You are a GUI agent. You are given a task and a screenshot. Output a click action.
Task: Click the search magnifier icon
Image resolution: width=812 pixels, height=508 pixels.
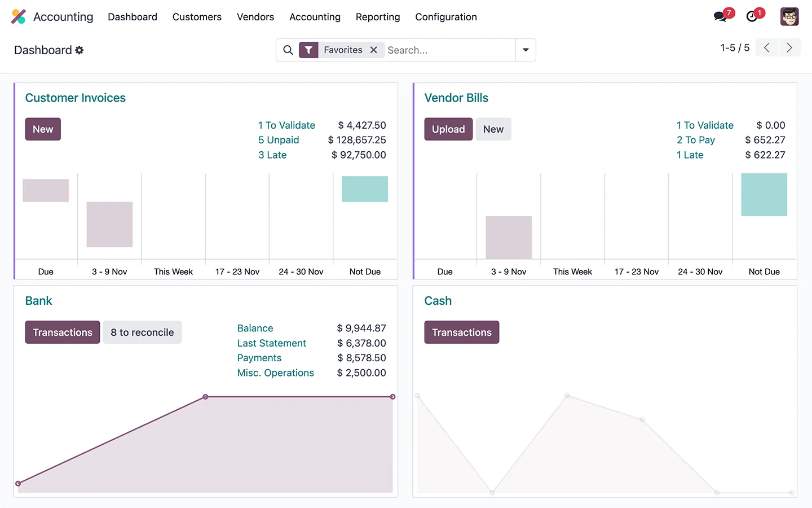[288, 50]
